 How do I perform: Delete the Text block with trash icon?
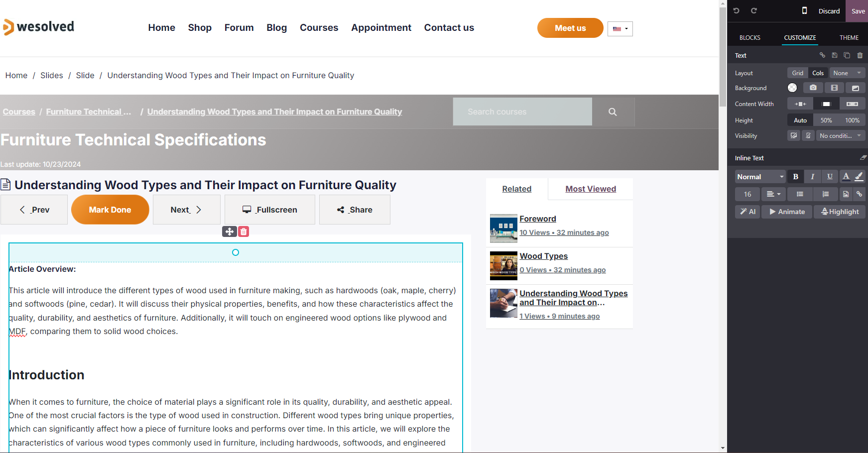860,55
